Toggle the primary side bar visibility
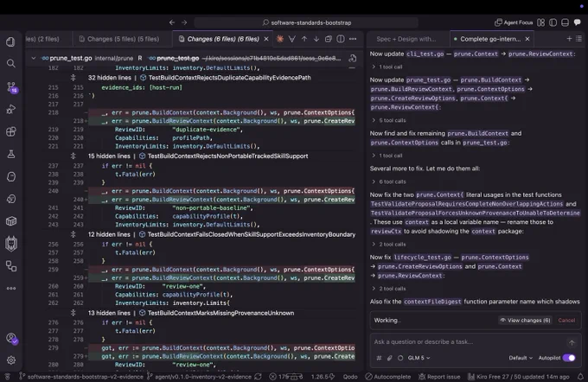 [553, 22]
